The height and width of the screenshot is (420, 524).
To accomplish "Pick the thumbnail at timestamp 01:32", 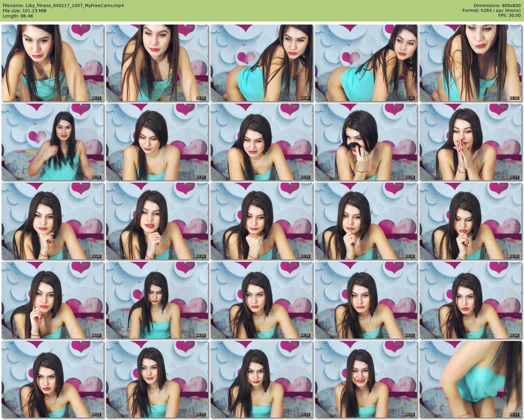I will [53, 142].
